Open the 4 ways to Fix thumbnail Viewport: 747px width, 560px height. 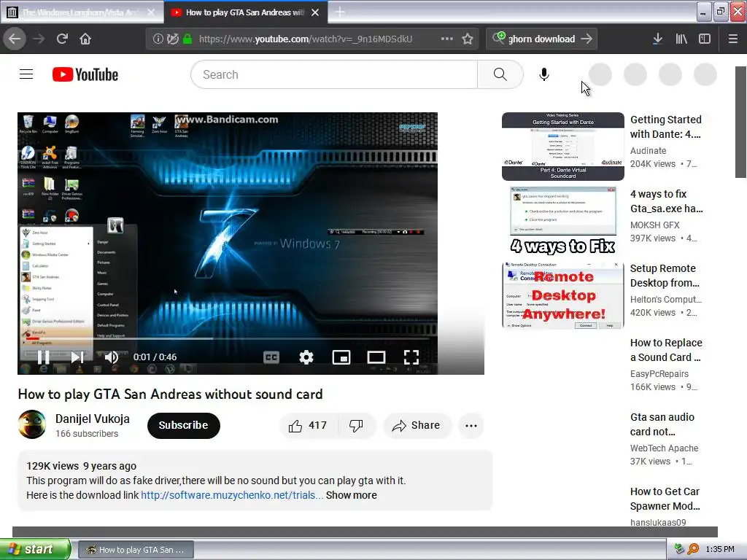coord(563,221)
